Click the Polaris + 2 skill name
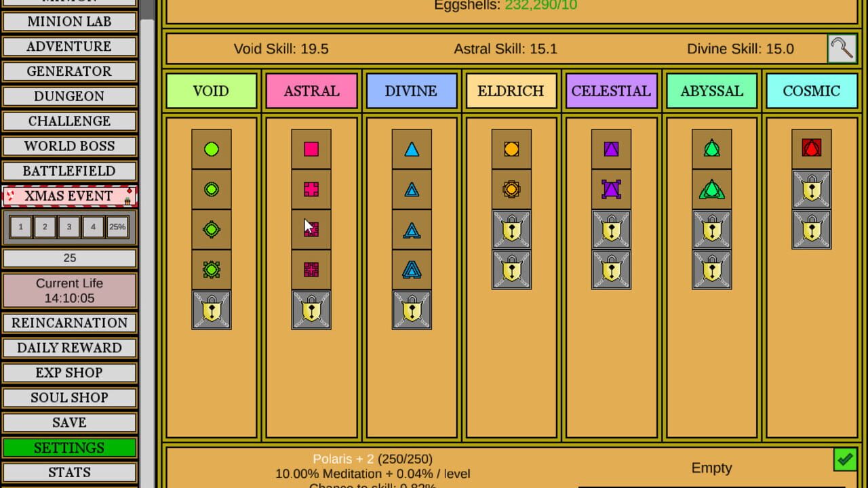 (x=343, y=459)
